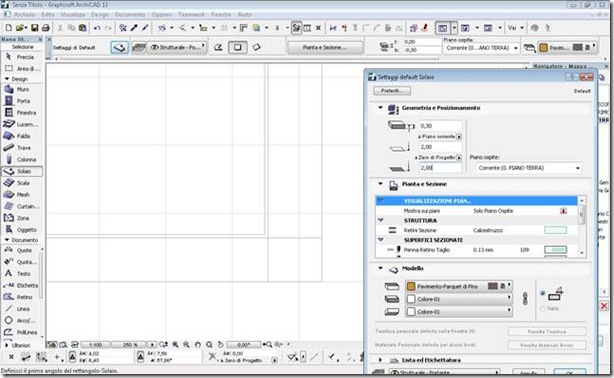Collapse Geometria e Posizionamento panel
Screen dimensions: 614x378
tap(380, 107)
